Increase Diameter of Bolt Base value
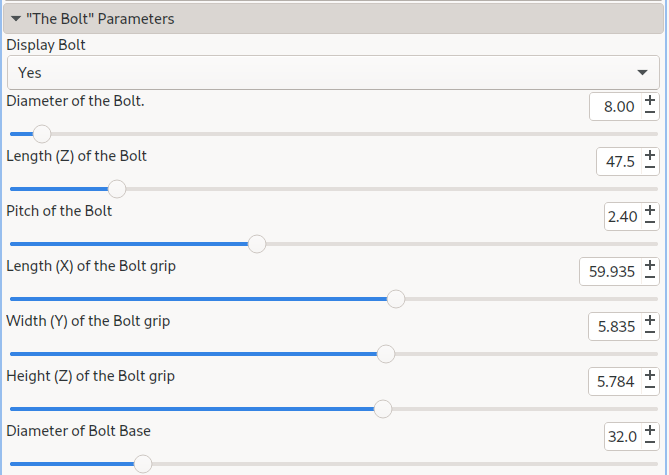This screenshot has width=669, height=475. [x=650, y=430]
